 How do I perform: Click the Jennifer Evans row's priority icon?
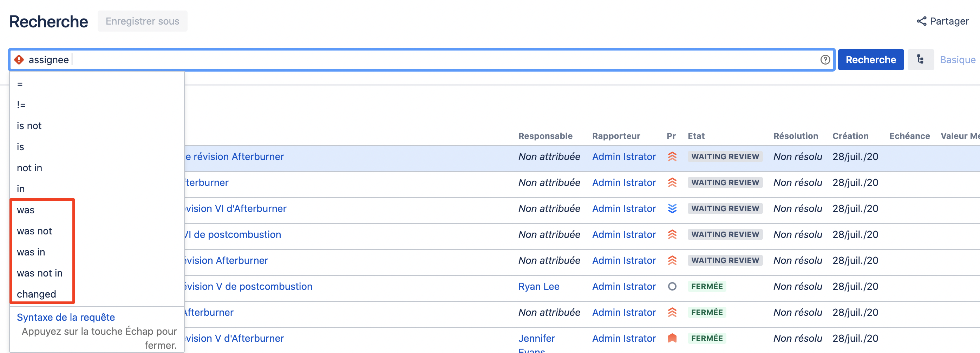[672, 338]
